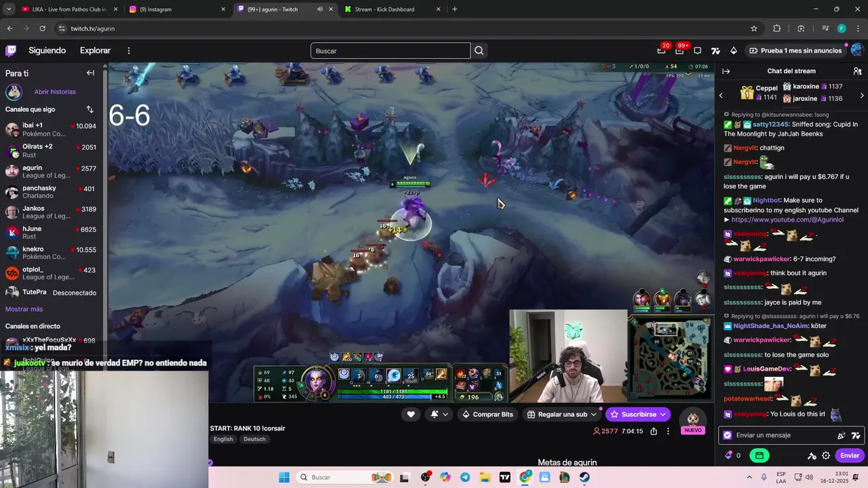Open chat identity badge icon

(x=728, y=435)
